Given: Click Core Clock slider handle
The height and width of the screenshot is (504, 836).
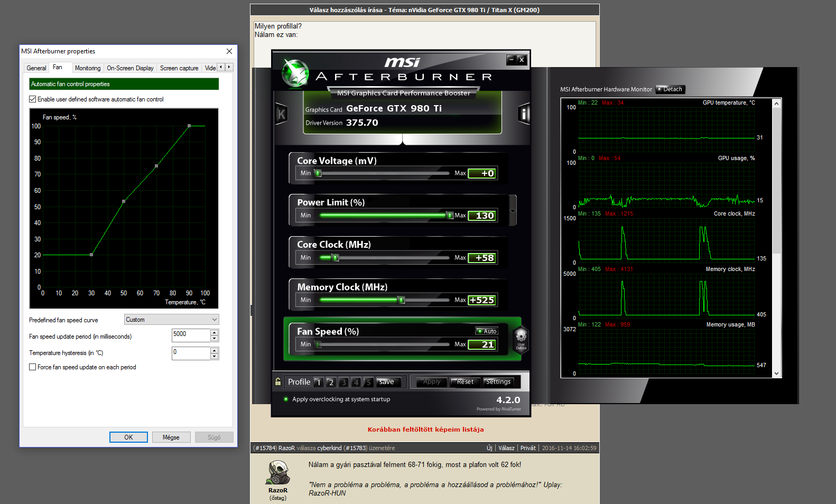Looking at the screenshot, I should (x=335, y=257).
